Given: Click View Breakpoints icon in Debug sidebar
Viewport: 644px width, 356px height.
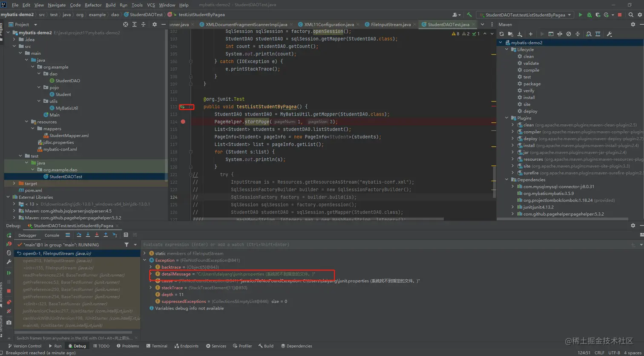Looking at the screenshot, I should 9,302.
